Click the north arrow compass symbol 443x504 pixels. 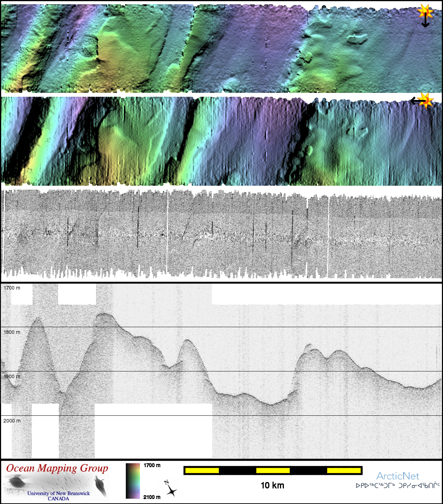(x=170, y=489)
